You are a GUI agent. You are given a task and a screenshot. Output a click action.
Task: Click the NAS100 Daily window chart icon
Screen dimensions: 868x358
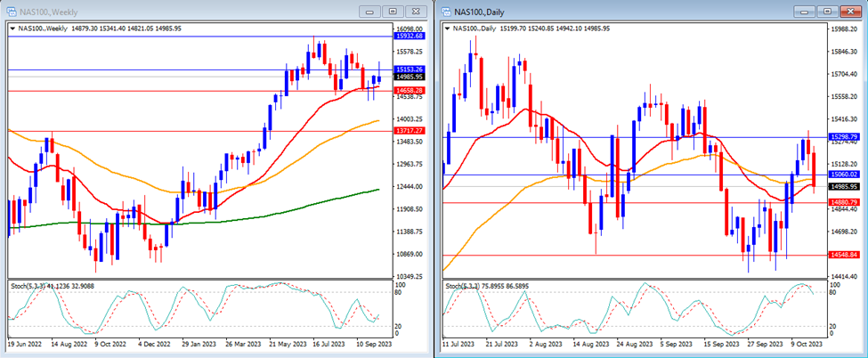[x=447, y=11]
